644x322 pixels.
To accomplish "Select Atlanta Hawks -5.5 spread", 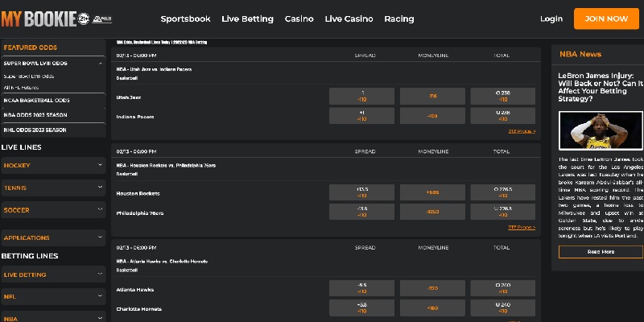I will (361, 288).
